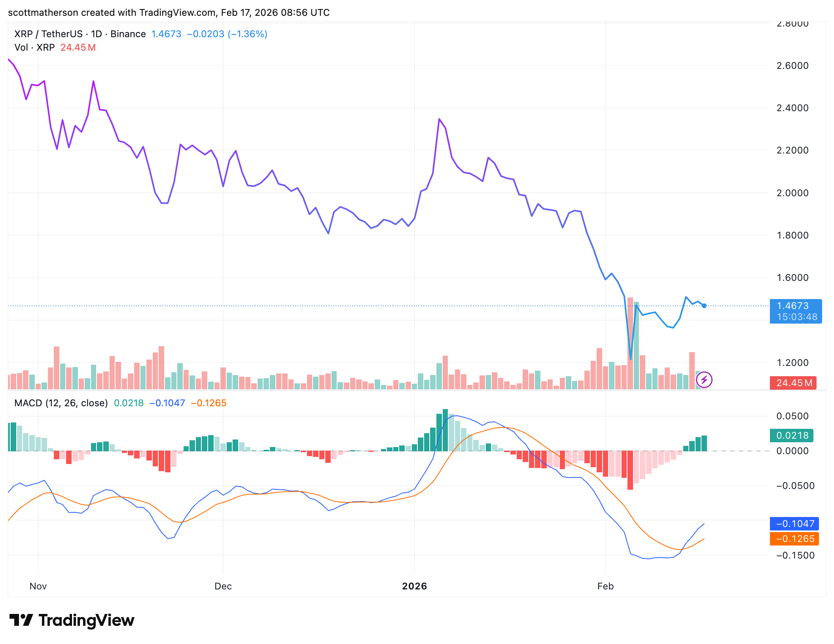Viewport: 834px width, 644px height.
Task: Click the blue 1.4673 price countdown tag
Action: pos(796,311)
